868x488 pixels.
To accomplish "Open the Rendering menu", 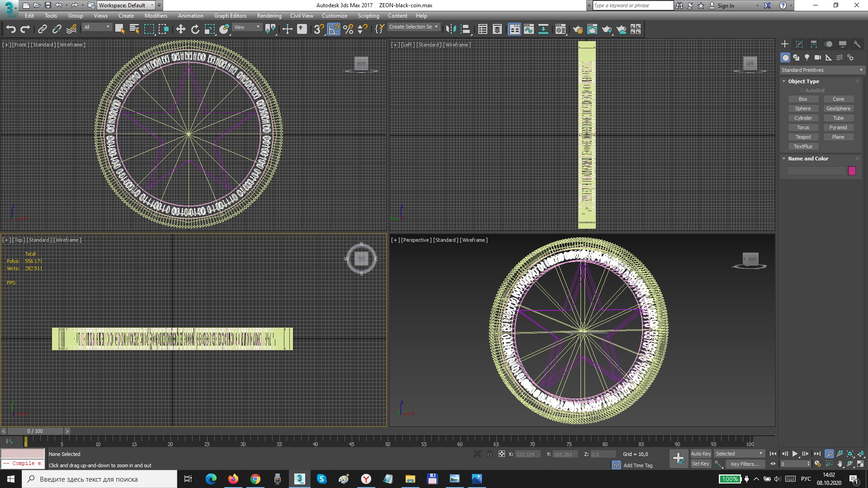I will (269, 16).
